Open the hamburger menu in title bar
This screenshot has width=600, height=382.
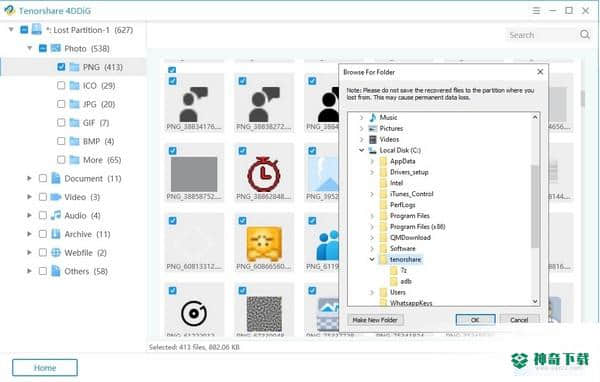tap(536, 11)
